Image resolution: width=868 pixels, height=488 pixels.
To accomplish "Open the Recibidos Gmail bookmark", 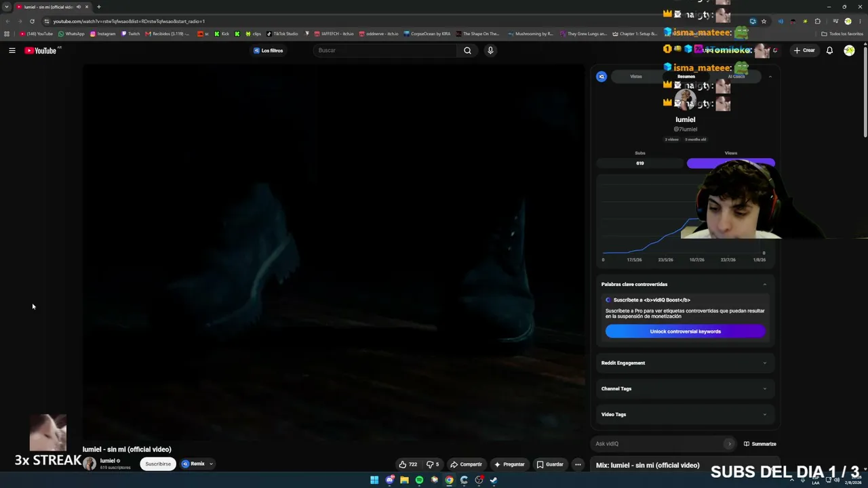I will 167,34.
